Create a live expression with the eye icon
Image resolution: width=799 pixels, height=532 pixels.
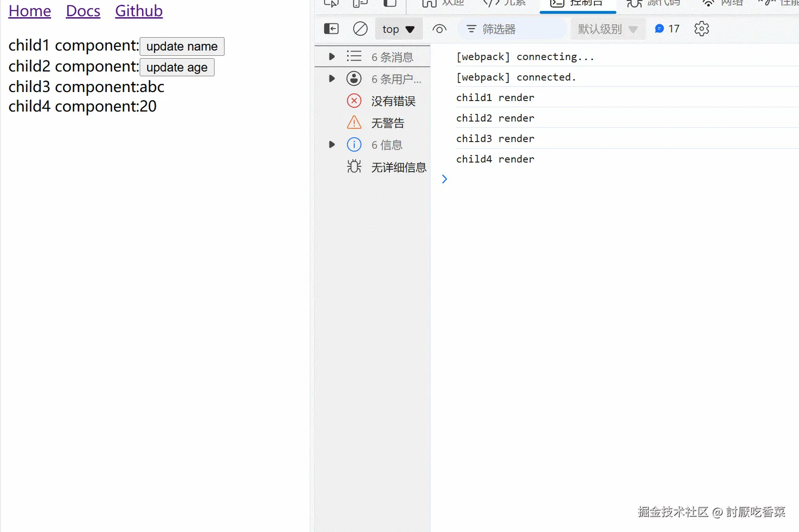(439, 29)
